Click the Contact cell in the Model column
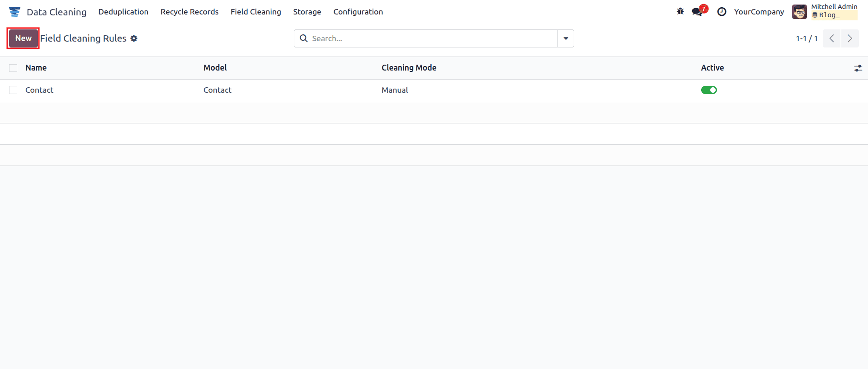This screenshot has height=369, width=868. coord(217,90)
